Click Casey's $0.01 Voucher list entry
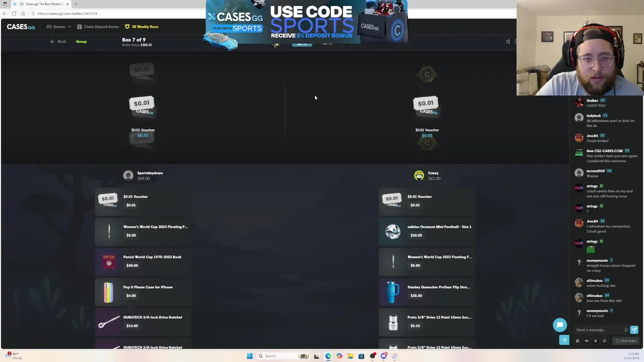The height and width of the screenshot is (362, 644). pos(427,201)
